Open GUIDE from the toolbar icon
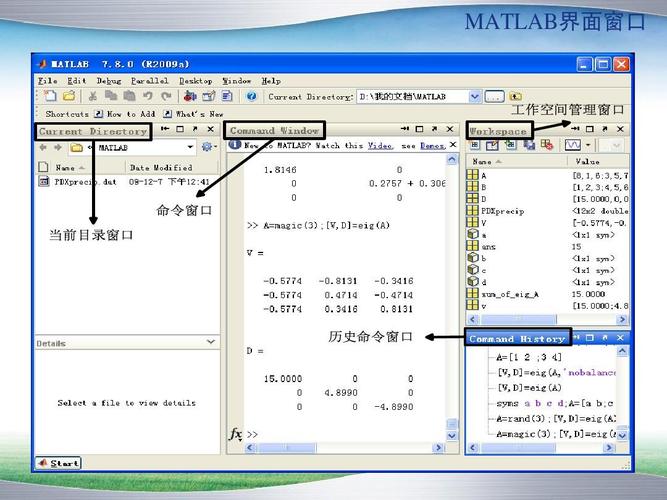Viewport: 667px width, 500px height. pos(208,97)
